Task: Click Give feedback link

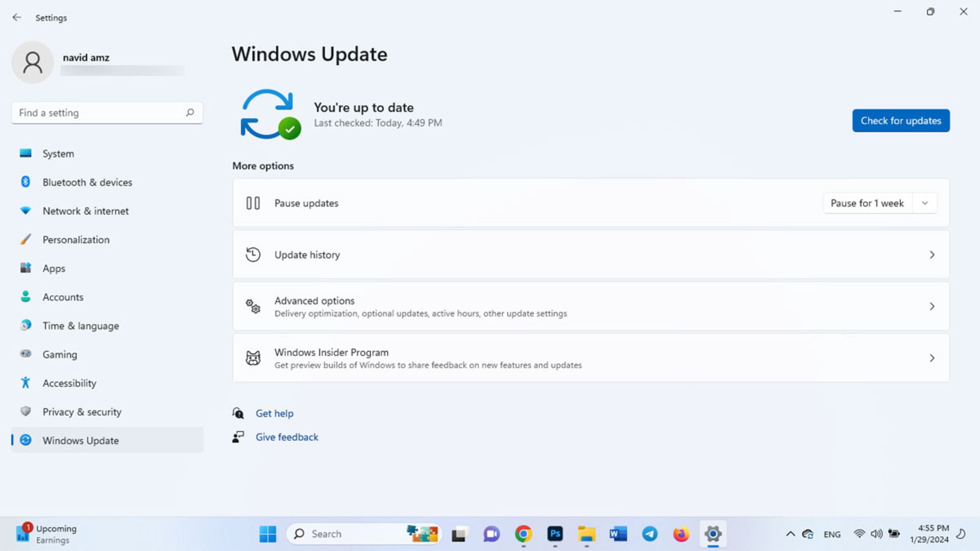Action: (286, 437)
